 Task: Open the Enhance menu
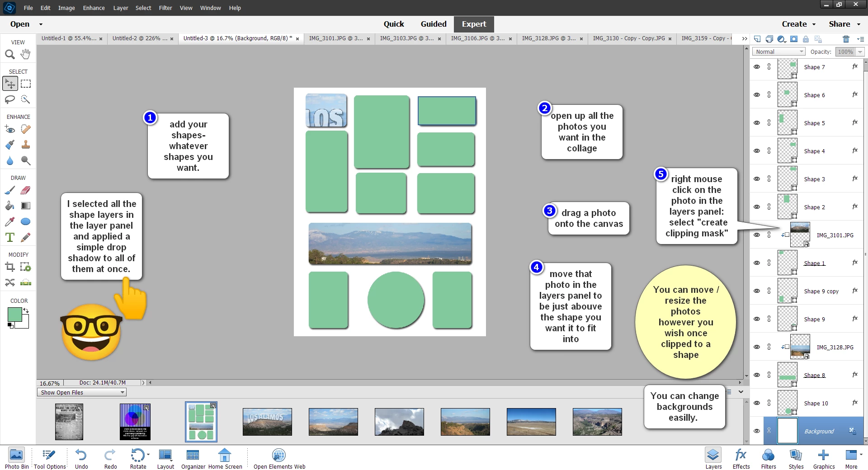pyautogui.click(x=94, y=8)
